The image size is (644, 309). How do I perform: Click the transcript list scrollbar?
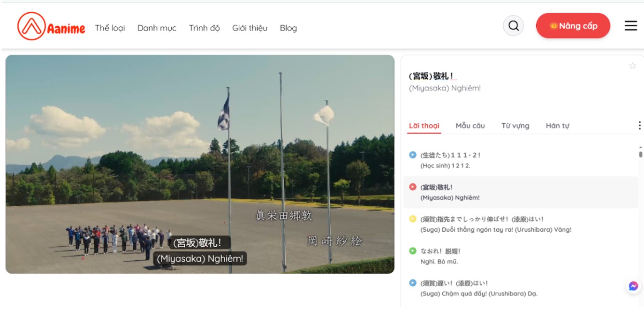click(x=641, y=154)
